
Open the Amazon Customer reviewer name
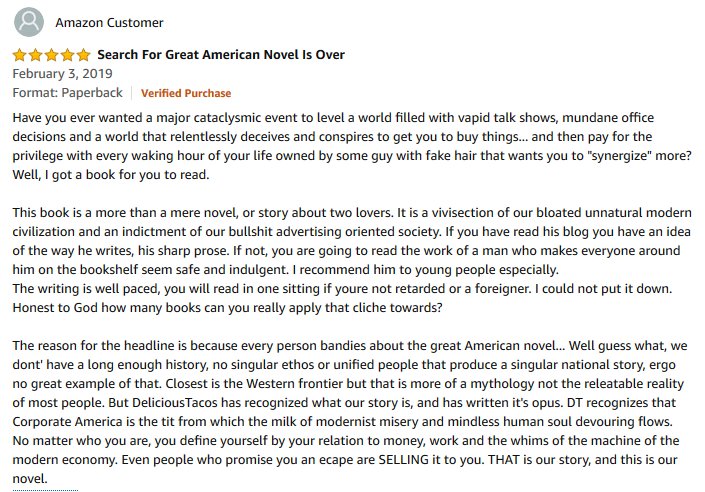(109, 22)
